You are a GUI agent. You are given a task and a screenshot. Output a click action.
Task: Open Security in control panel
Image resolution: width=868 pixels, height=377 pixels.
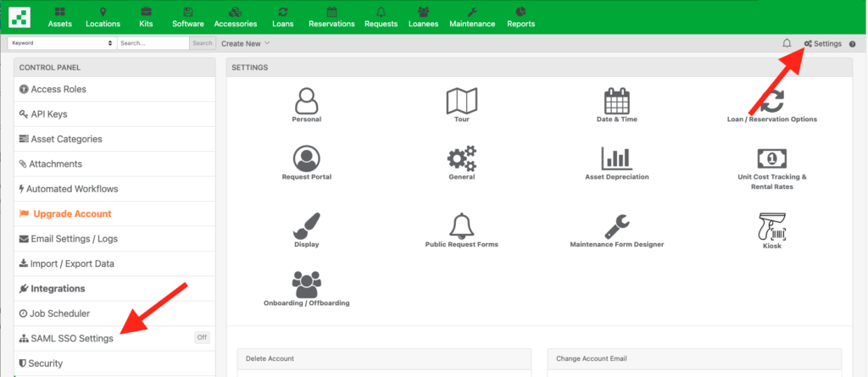[114, 363]
